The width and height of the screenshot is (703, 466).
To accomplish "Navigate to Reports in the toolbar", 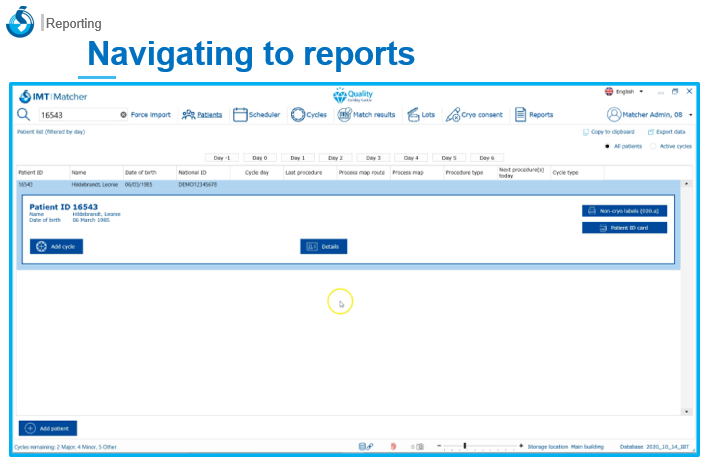I will point(534,115).
